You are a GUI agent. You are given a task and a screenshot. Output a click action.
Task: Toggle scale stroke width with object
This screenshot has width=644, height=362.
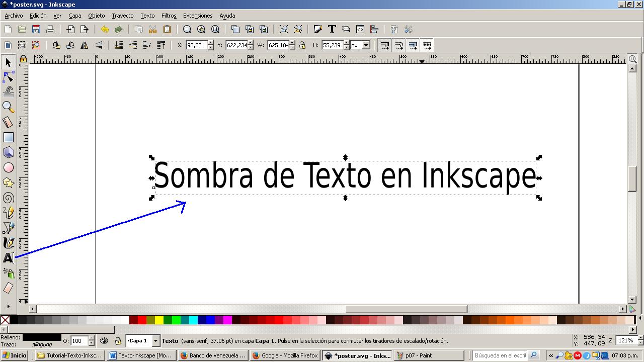point(384,45)
